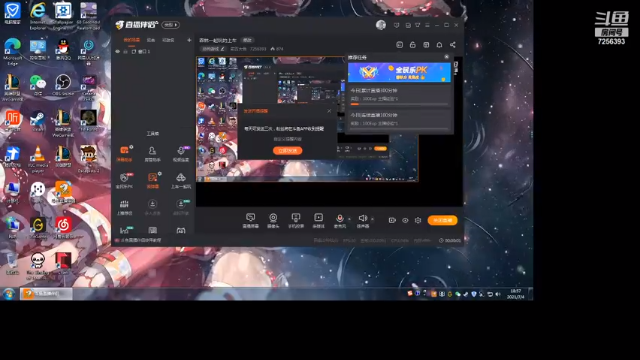Add the camera source from bottom toolbar
Screen dimensions: 640x360
click(x=273, y=220)
